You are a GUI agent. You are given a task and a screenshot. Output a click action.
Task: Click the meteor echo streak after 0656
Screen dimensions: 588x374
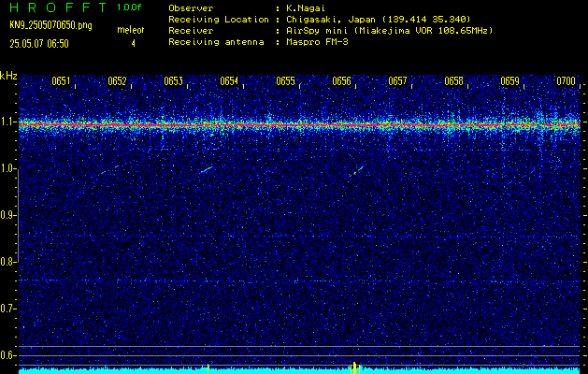[358, 169]
